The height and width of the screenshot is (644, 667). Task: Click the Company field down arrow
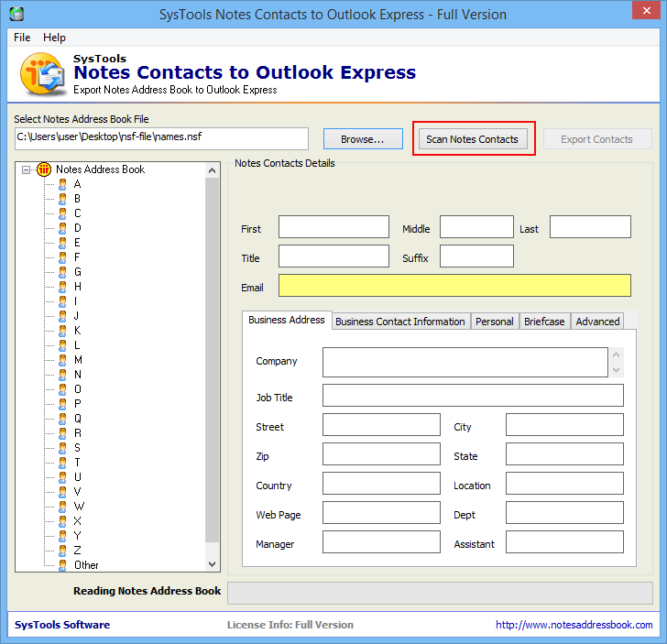pos(617,370)
